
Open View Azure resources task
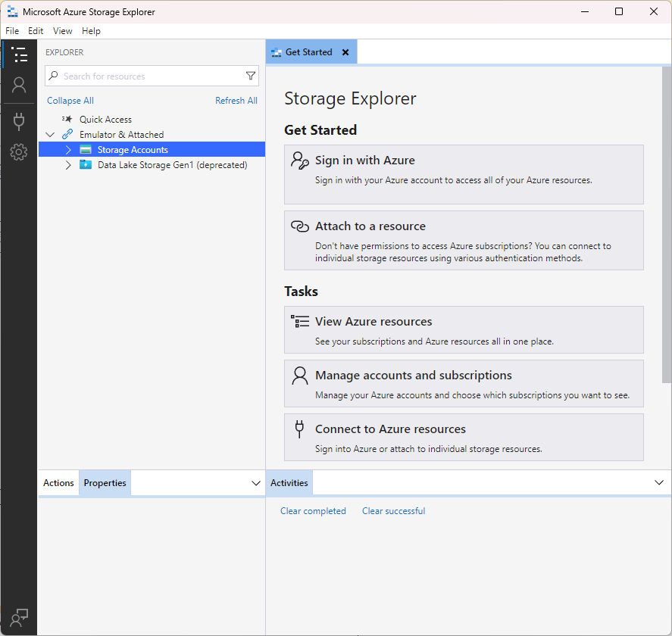click(464, 330)
